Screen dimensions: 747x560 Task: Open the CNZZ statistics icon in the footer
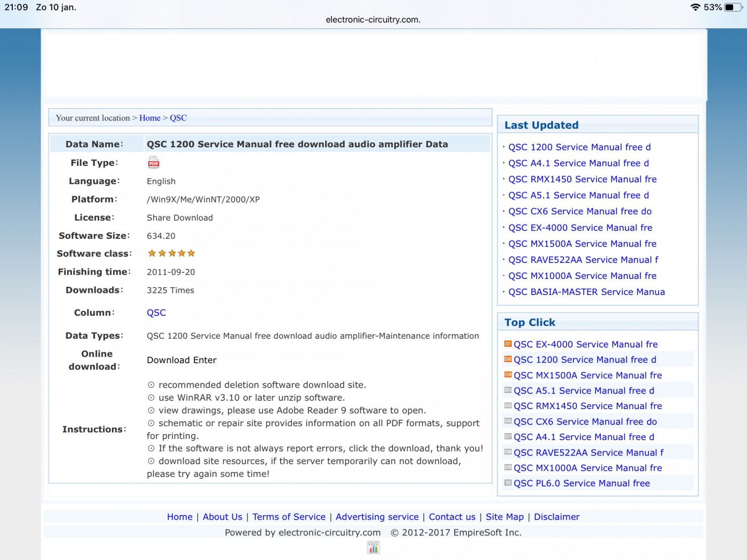pos(373,547)
